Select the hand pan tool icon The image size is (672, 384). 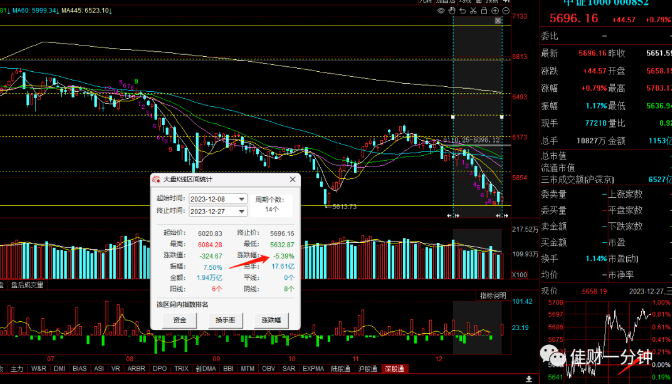(x=452, y=11)
